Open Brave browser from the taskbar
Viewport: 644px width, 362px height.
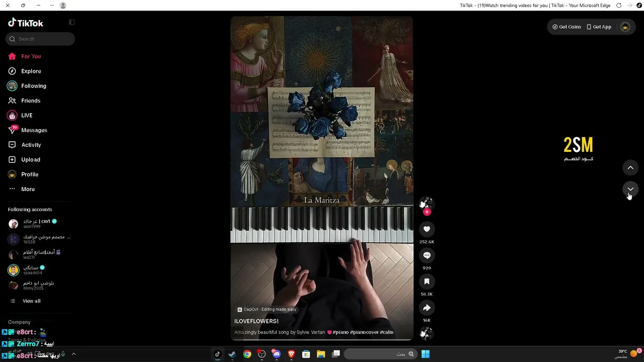291,354
